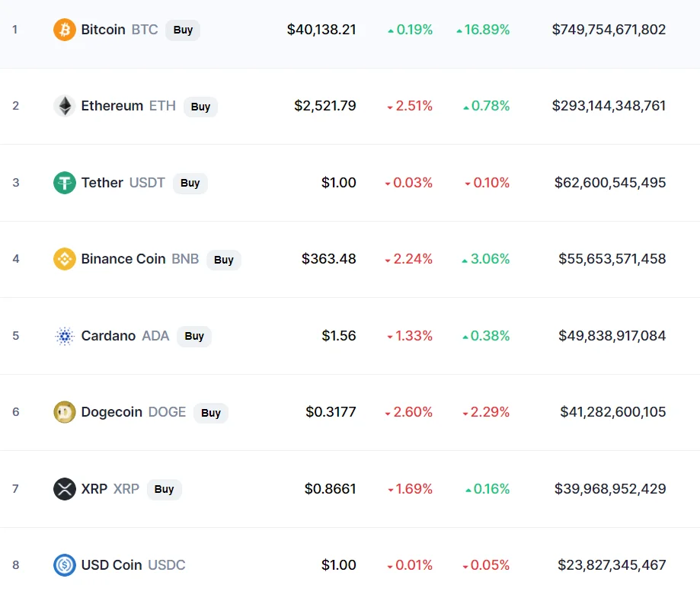This screenshot has height=601, width=700.
Task: Open the Bitcoin coin name link
Action: (x=103, y=30)
